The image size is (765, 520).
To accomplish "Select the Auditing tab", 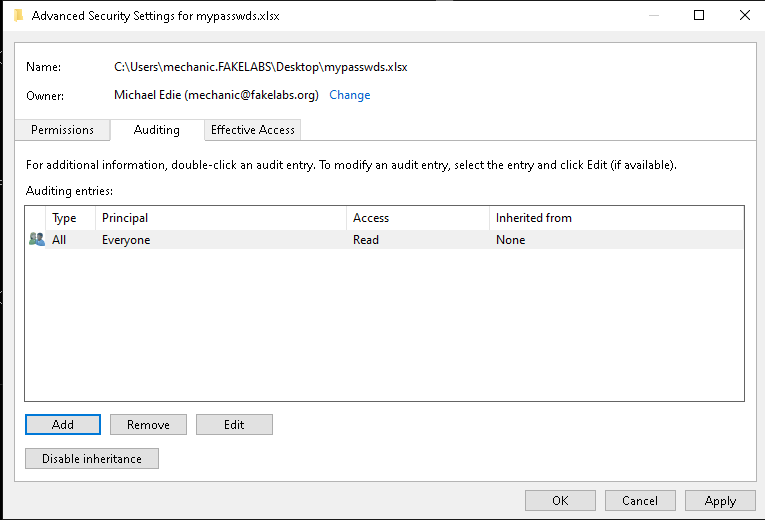I will coord(156,130).
